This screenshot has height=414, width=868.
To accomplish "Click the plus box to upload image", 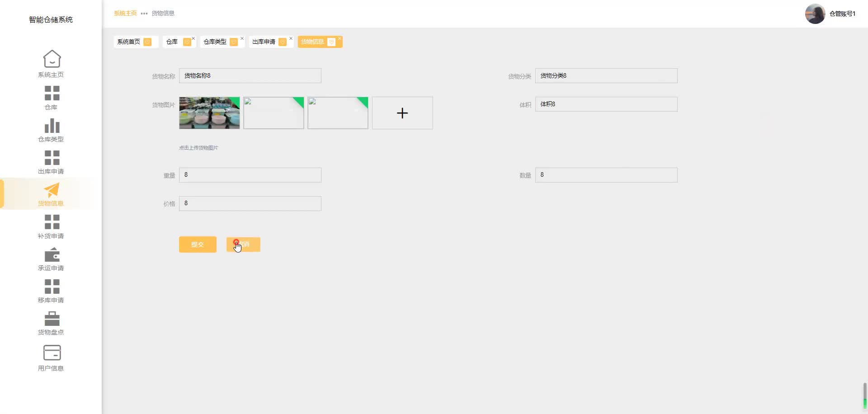I will coord(402,113).
